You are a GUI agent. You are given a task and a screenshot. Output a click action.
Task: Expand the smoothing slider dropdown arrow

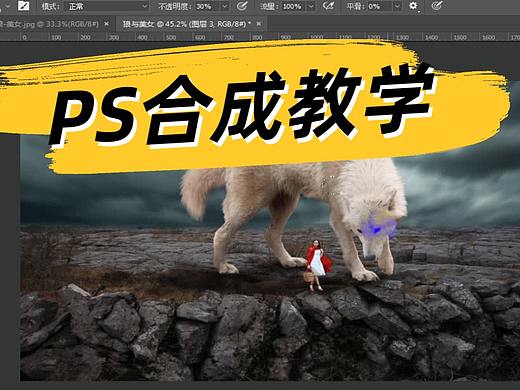(397, 6)
